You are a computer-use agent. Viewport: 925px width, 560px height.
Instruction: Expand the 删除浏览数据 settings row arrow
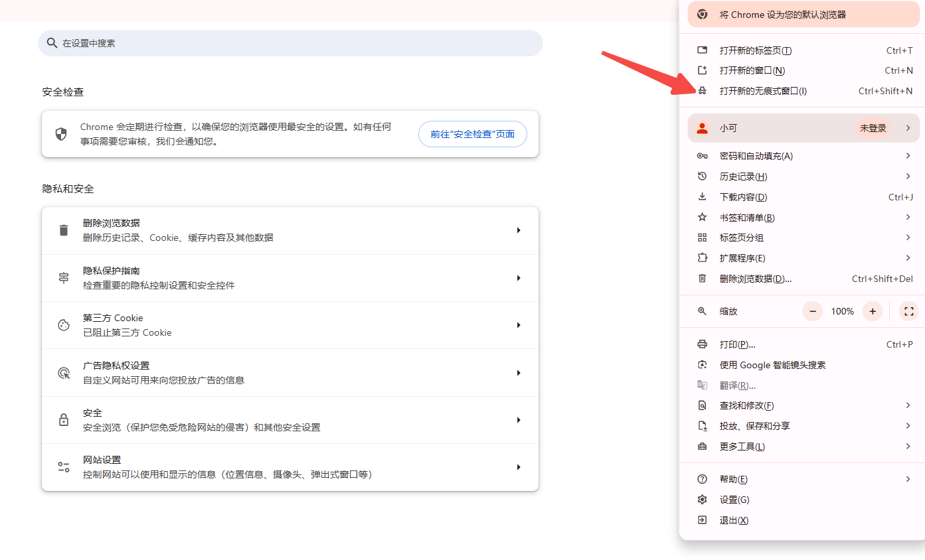point(519,230)
